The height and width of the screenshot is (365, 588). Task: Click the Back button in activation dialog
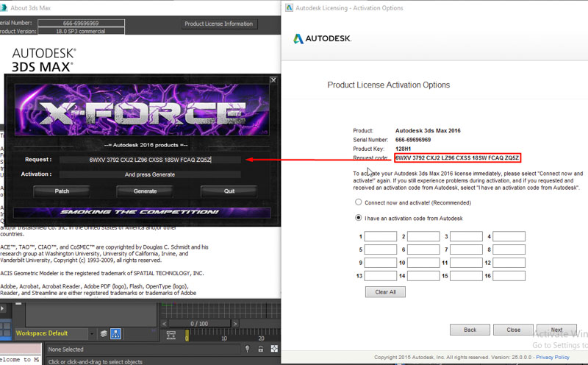470,330
